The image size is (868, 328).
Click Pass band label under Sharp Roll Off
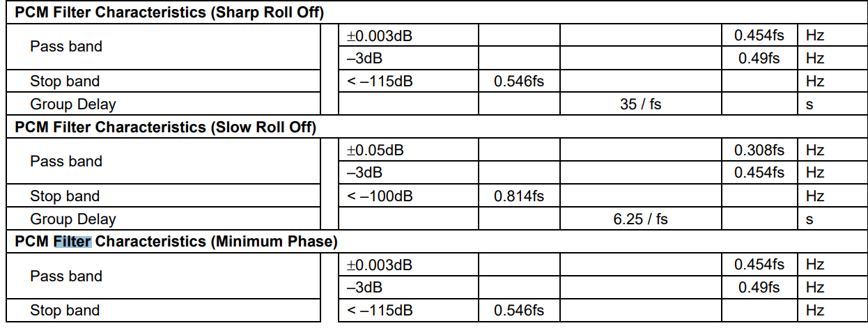pos(66,47)
